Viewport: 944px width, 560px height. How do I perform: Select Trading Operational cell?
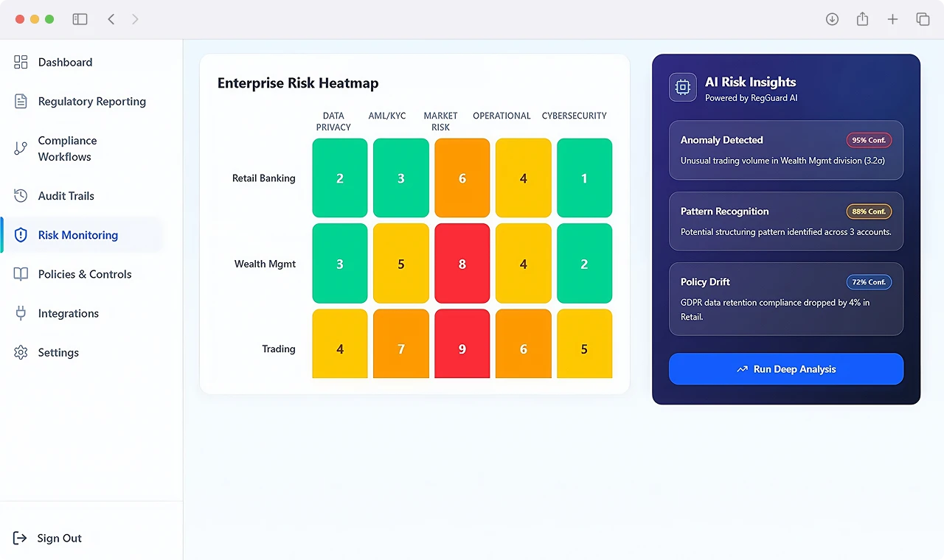click(x=524, y=344)
